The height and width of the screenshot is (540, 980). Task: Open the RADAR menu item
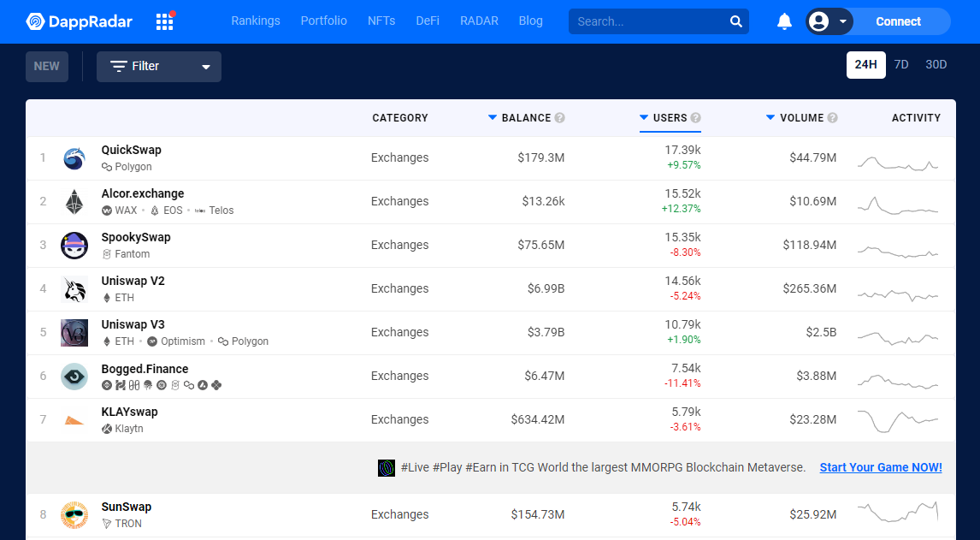point(480,21)
